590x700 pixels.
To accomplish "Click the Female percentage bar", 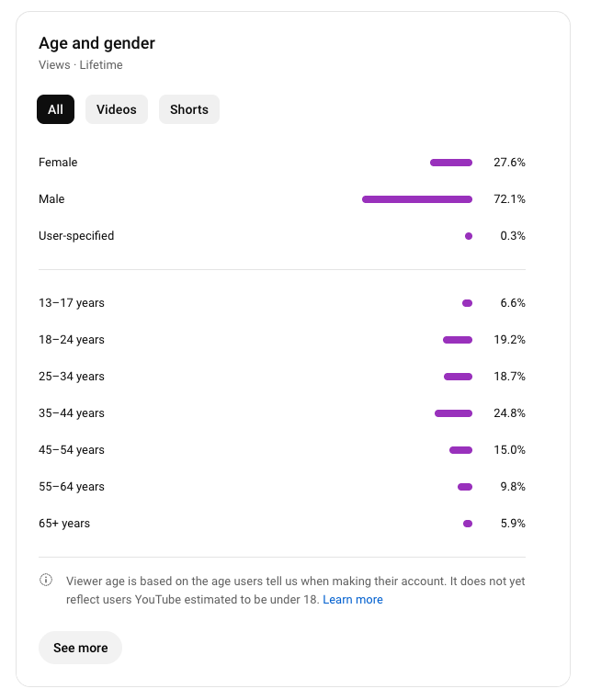I will point(451,163).
